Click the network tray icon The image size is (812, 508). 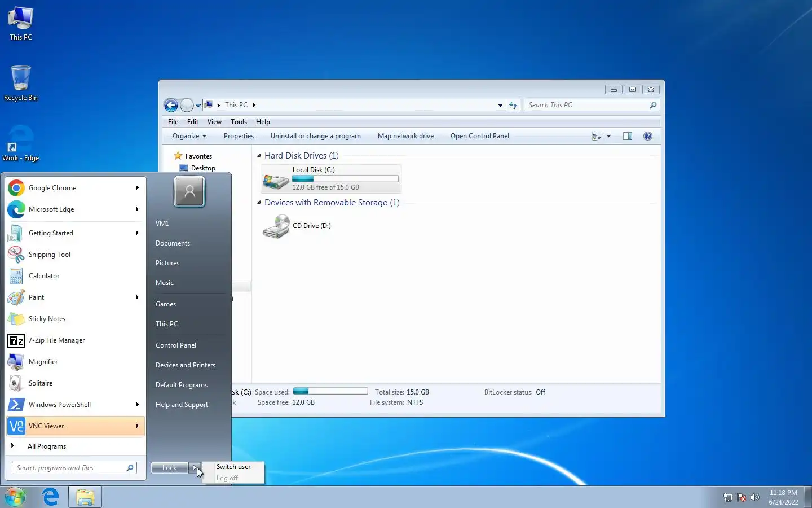[728, 497]
